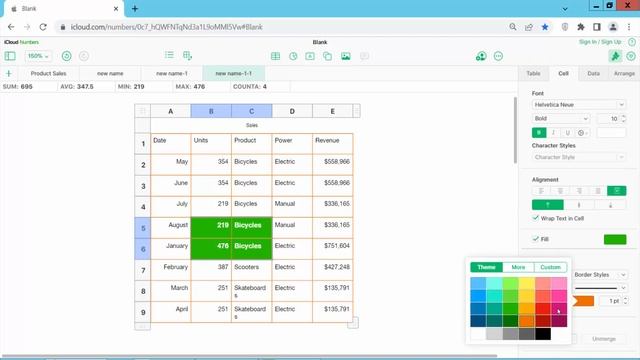Viewport: 640px width, 360px height.
Task: Adjust the font size 10 stepper
Action: pos(623,118)
